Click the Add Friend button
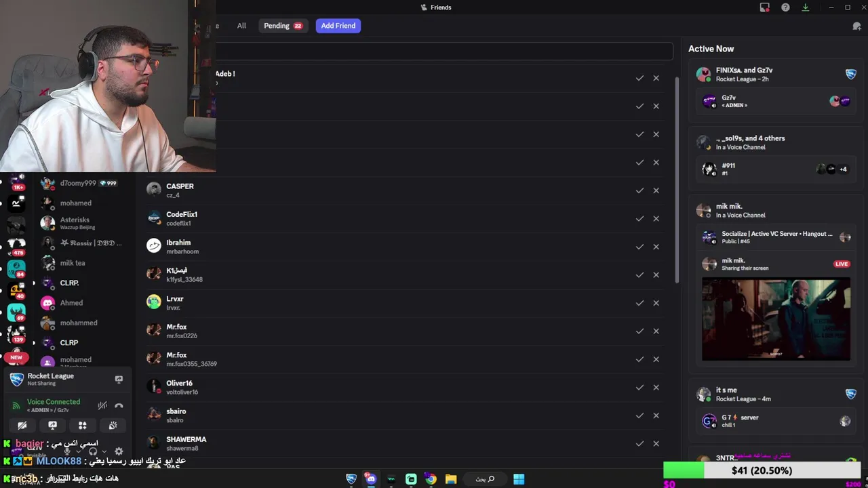This screenshot has height=488, width=868. 338,26
